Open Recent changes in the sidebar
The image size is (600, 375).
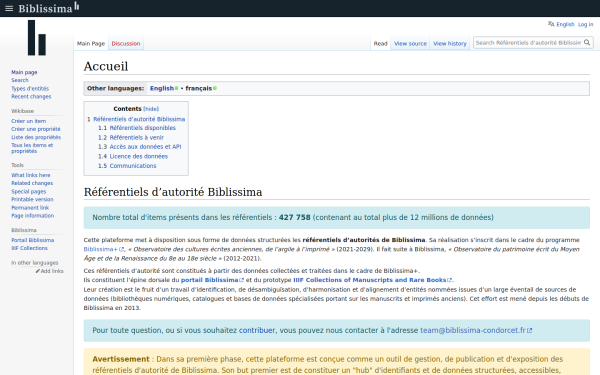31,96
